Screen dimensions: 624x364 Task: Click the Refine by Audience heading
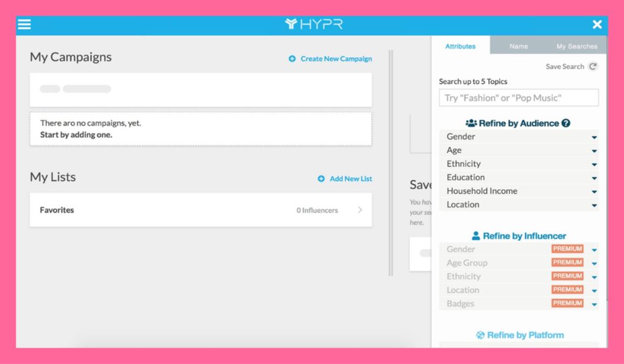pos(519,123)
